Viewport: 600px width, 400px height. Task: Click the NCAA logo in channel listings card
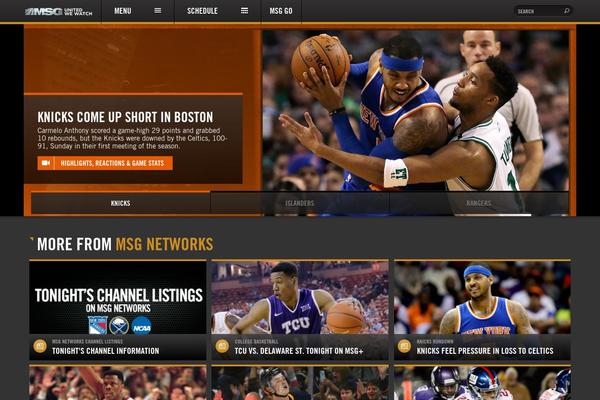click(x=141, y=326)
